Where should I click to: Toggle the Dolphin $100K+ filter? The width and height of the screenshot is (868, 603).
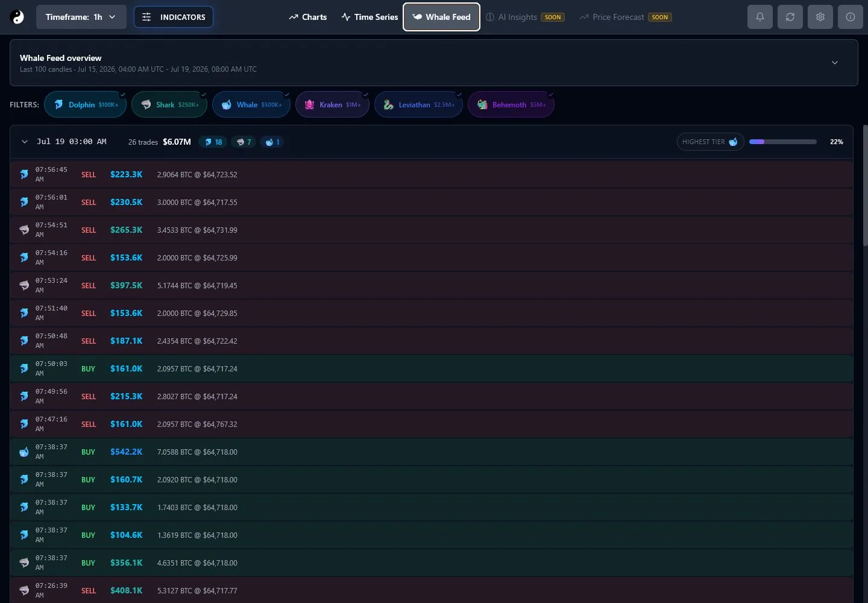click(x=86, y=104)
